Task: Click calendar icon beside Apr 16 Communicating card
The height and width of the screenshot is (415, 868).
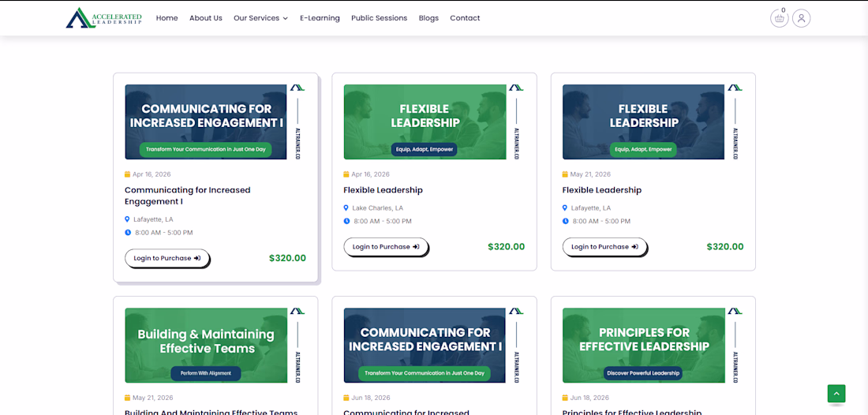Action: pyautogui.click(x=128, y=174)
